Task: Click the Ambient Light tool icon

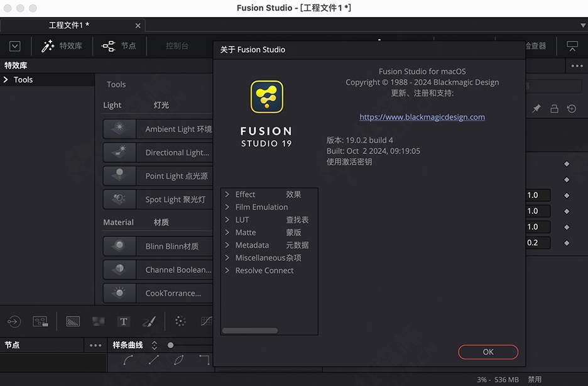Action: (119, 129)
